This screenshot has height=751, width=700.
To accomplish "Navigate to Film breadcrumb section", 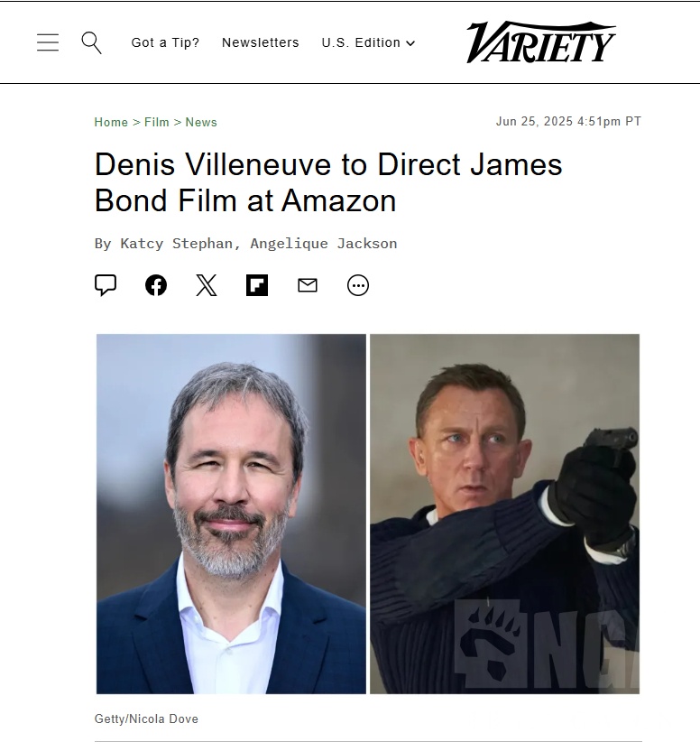I will [x=157, y=122].
